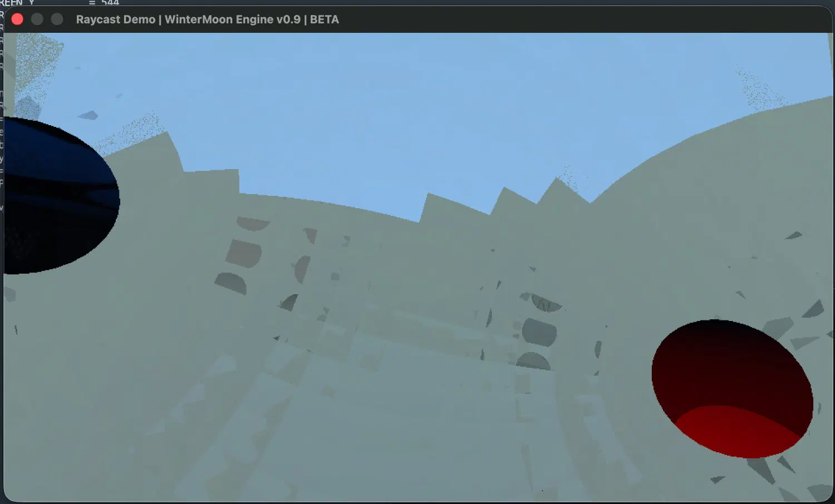This screenshot has width=835, height=504.
Task: Click the "BETA" label in the title bar
Action: click(x=324, y=19)
